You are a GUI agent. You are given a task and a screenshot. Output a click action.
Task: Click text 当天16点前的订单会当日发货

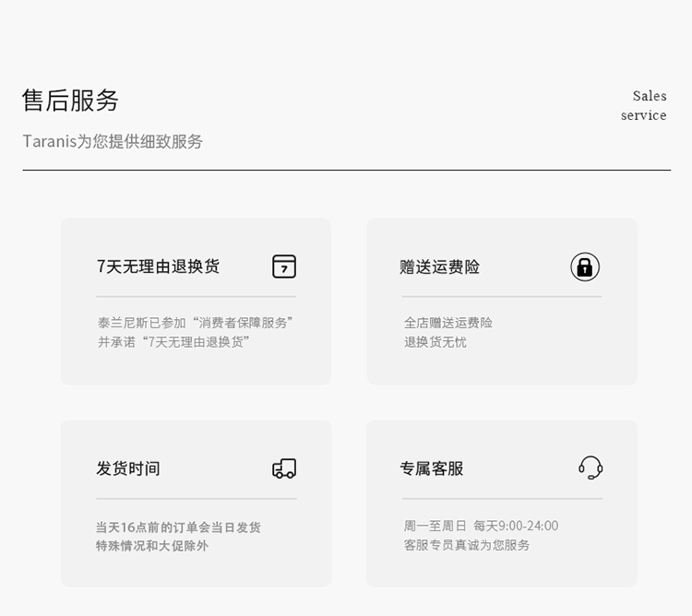click(x=178, y=527)
